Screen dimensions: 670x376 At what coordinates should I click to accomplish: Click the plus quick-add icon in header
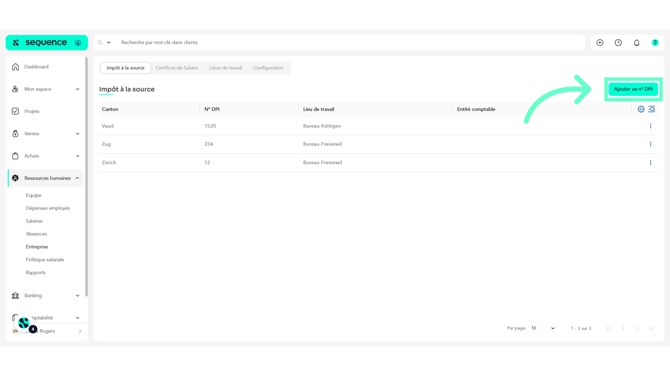tap(600, 43)
